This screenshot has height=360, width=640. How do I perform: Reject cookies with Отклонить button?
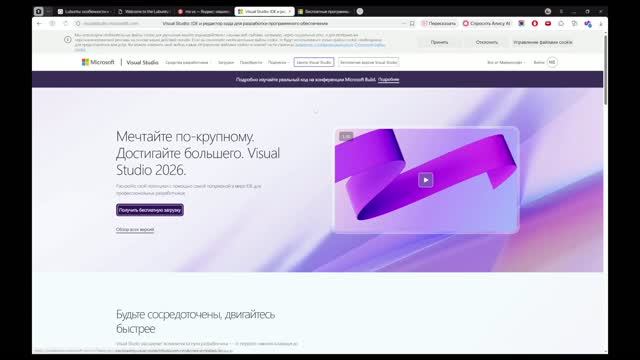coord(487,42)
